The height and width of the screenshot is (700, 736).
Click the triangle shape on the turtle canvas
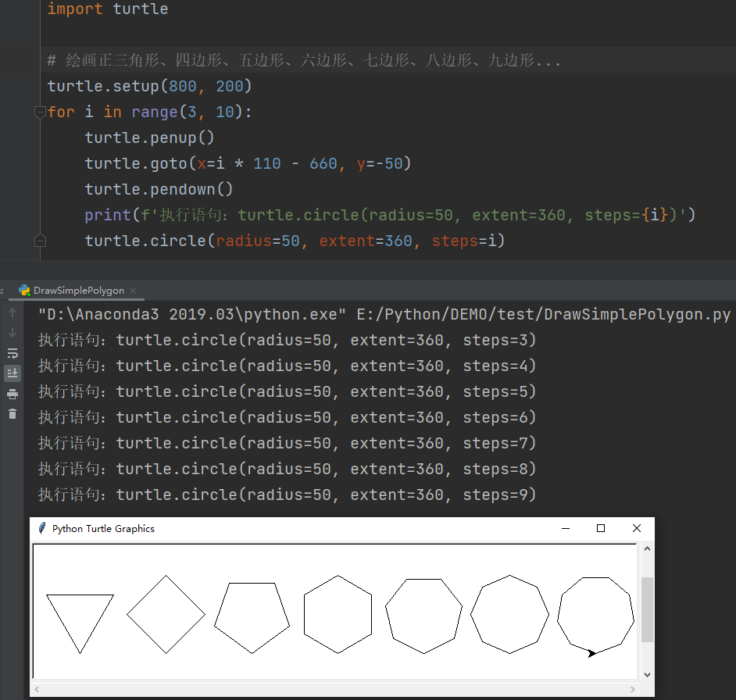coord(80,617)
